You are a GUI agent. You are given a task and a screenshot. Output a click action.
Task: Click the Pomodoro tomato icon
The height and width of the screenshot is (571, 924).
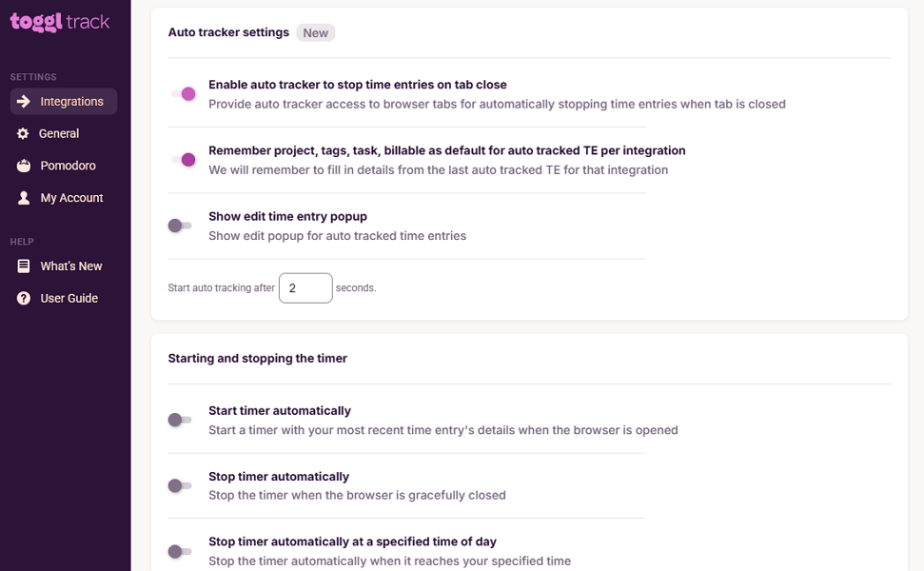click(24, 166)
